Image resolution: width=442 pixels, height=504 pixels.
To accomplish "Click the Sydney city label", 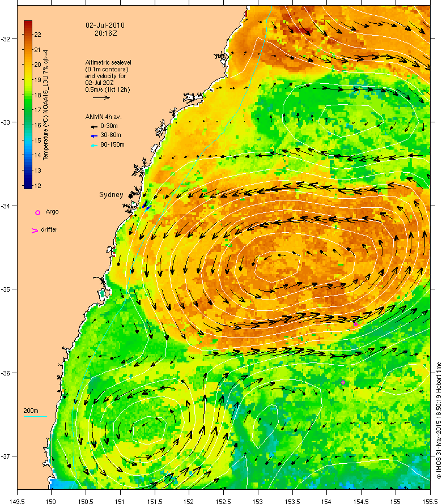I will [x=111, y=195].
